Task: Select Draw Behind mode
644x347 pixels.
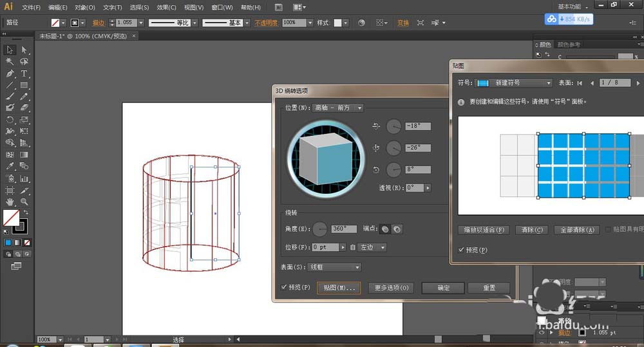Action: coord(17,254)
